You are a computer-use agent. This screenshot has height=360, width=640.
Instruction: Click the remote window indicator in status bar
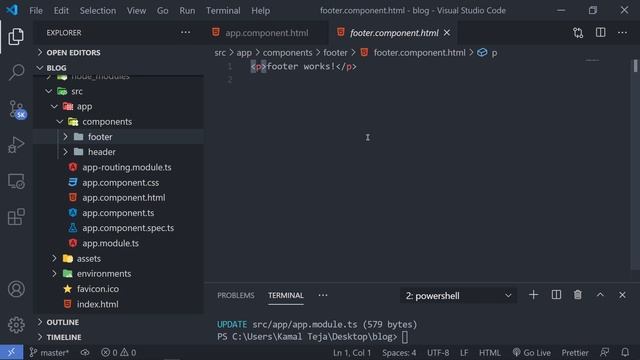11,352
